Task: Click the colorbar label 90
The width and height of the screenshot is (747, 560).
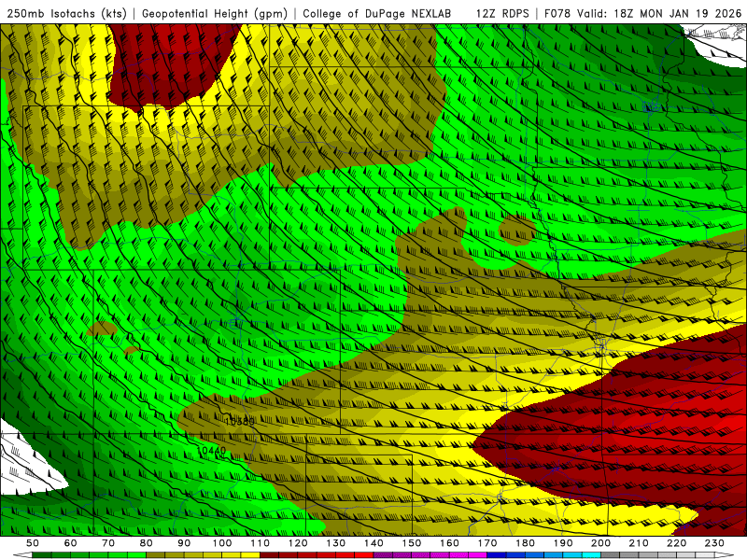Action: [184, 543]
